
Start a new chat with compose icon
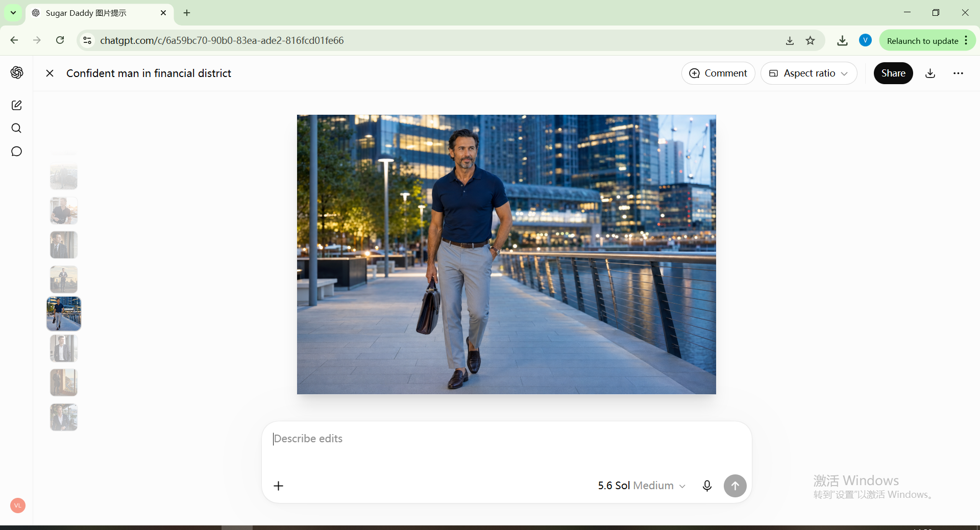pyautogui.click(x=16, y=105)
